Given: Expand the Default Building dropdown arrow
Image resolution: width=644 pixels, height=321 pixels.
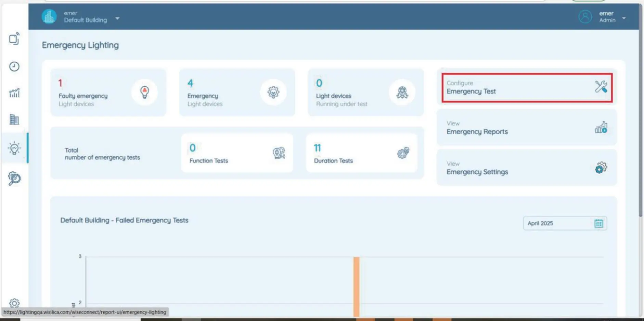Looking at the screenshot, I should (117, 18).
